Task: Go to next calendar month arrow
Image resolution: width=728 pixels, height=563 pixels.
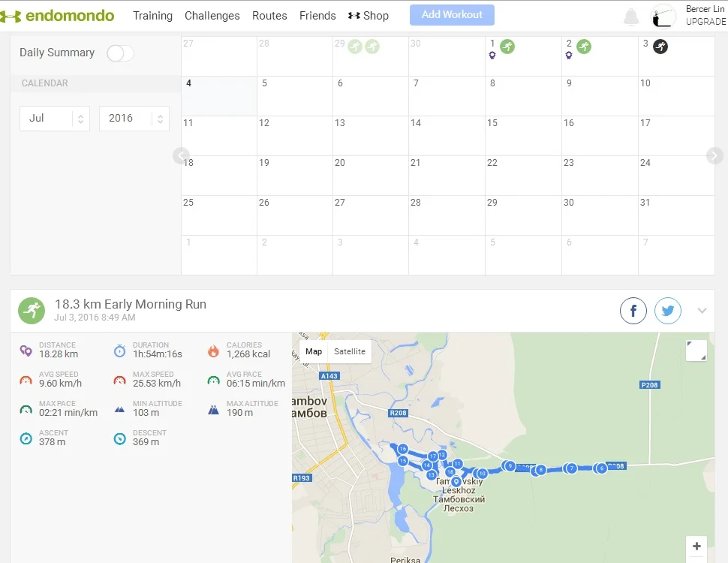Action: [x=714, y=155]
